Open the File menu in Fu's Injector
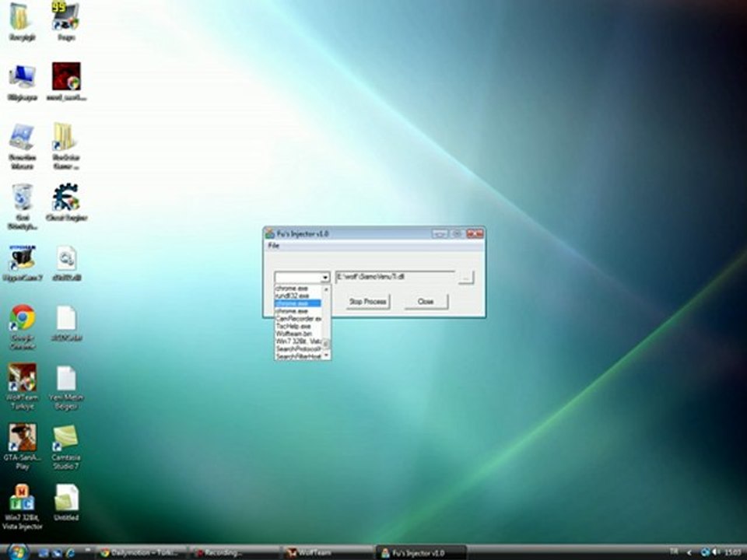This screenshot has height=560, width=747. [x=273, y=245]
